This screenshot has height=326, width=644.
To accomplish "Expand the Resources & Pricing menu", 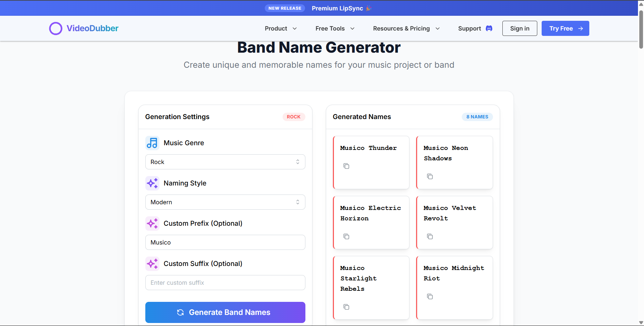I will tap(406, 29).
